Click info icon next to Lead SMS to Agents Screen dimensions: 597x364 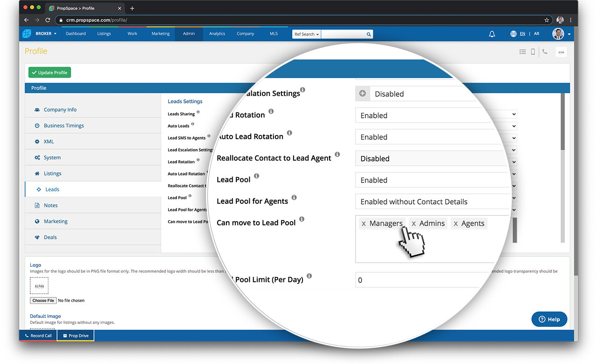[x=209, y=136]
